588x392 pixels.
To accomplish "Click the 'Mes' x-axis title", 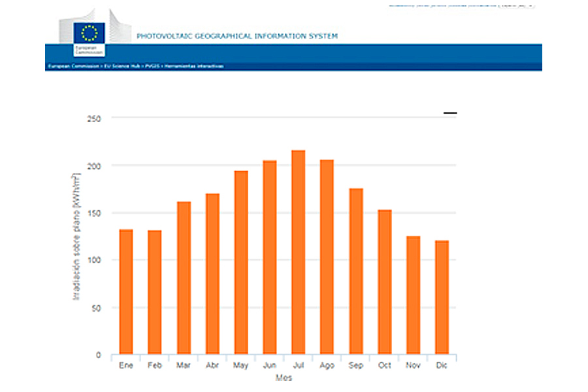I will tap(284, 378).
